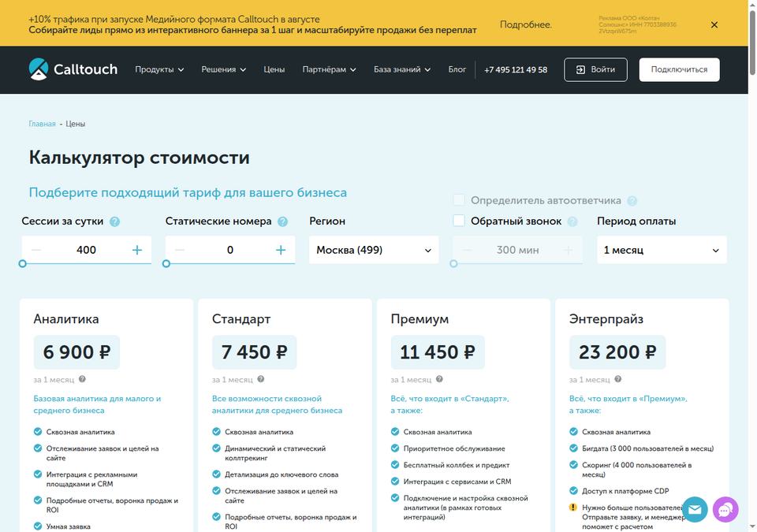757x532 pixels.
Task: Click the static numbers slider handle
Action: [x=166, y=263]
